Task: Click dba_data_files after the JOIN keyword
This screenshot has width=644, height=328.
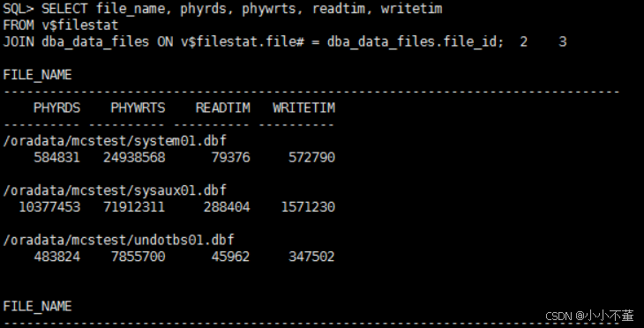Action: coord(95,41)
